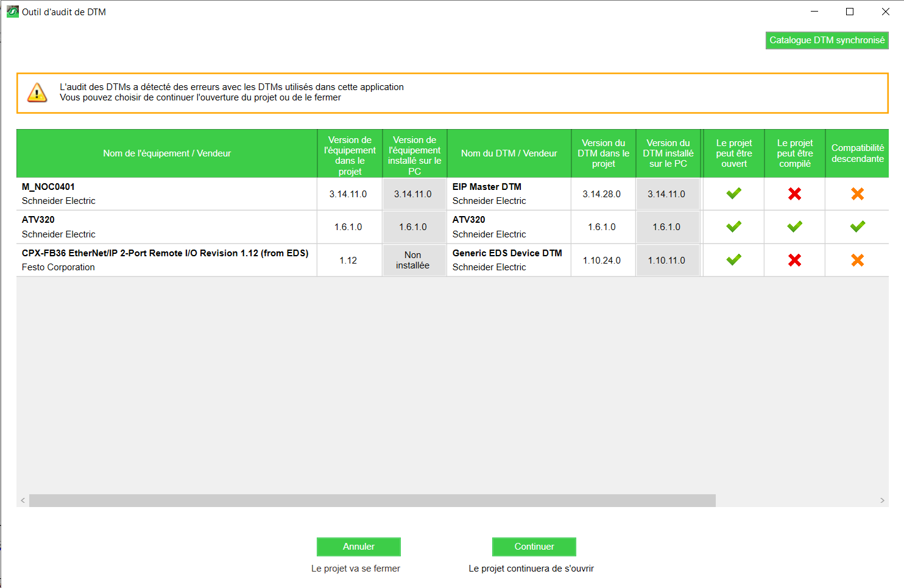Viewport: 904px width, 588px height.
Task: Click the horizontal scrollbar right arrow
Action: [x=882, y=500]
